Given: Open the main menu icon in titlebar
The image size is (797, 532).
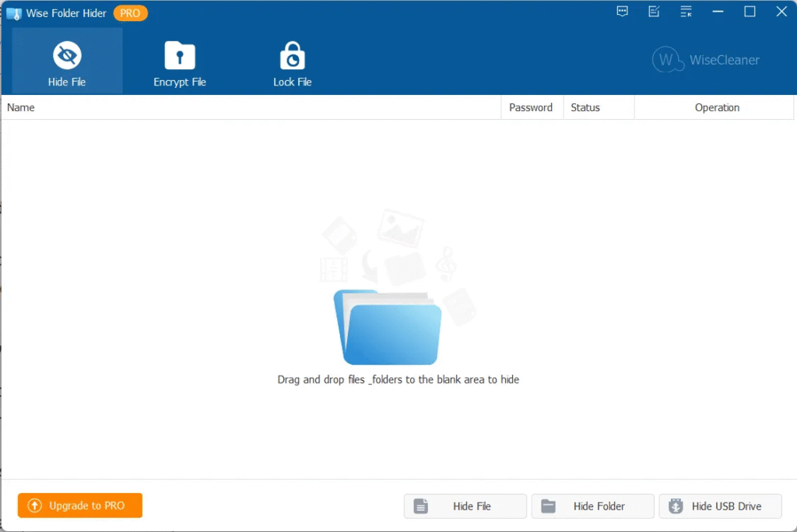Looking at the screenshot, I should (x=686, y=12).
